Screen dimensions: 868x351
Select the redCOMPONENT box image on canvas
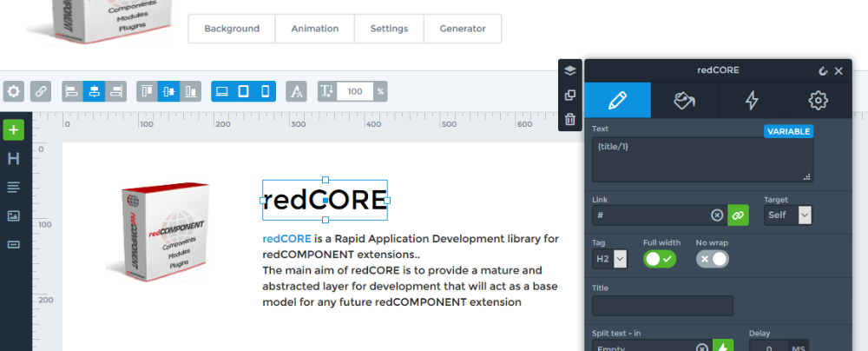[157, 232]
